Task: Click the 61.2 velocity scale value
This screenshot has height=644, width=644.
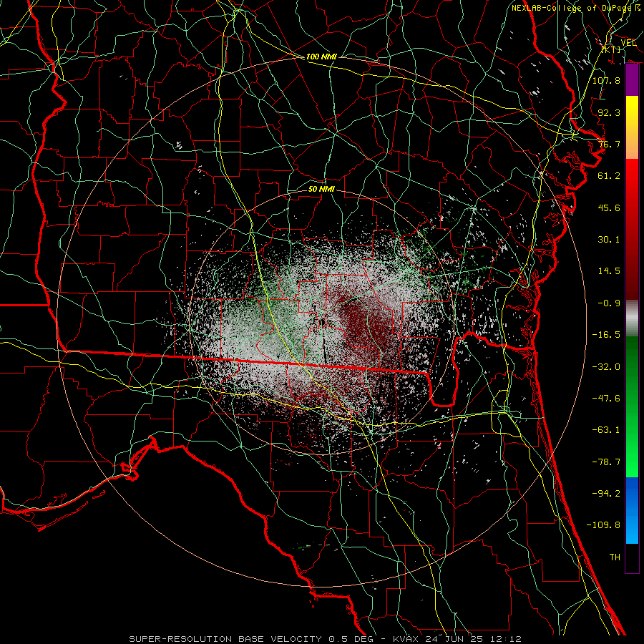Action: 609,176
